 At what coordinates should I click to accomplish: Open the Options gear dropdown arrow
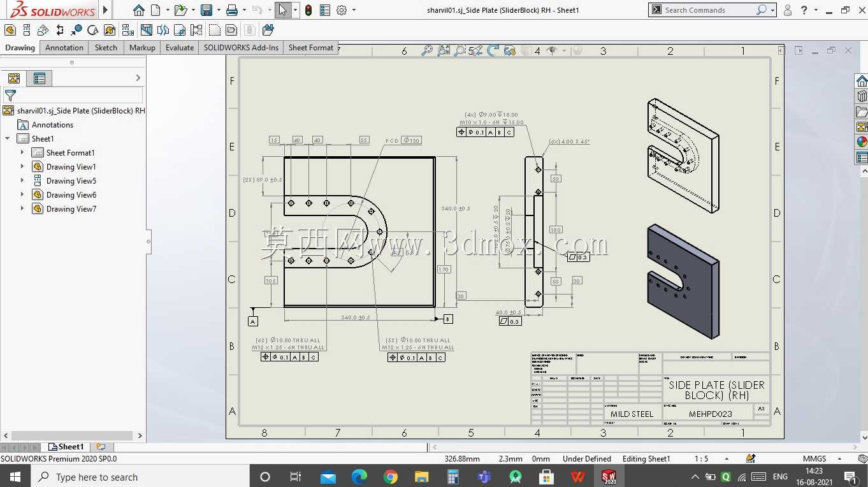(x=354, y=10)
